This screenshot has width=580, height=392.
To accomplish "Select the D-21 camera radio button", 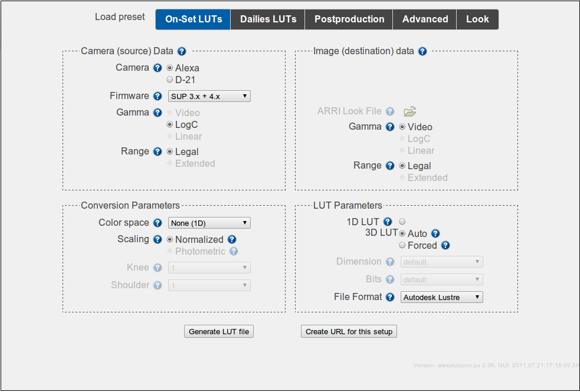I will pyautogui.click(x=170, y=80).
